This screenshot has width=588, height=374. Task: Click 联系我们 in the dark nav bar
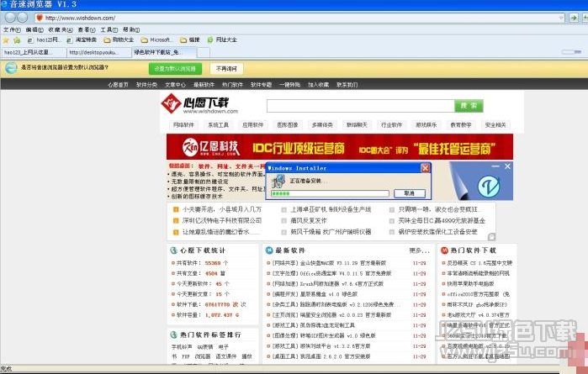(347, 85)
